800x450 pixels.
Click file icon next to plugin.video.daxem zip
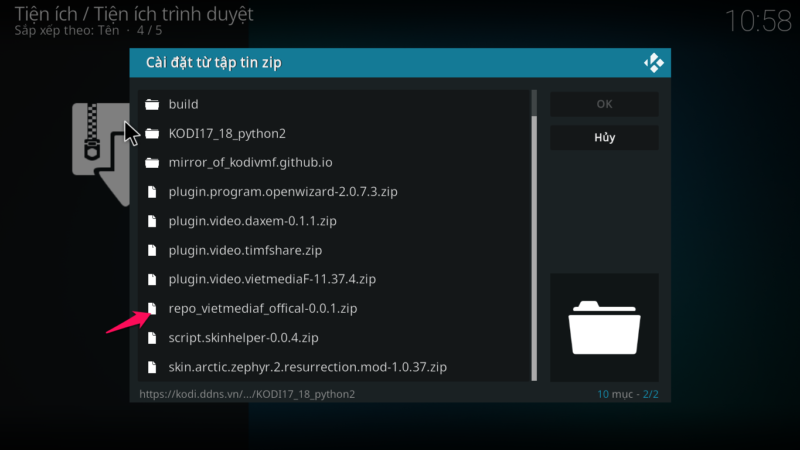(x=152, y=221)
